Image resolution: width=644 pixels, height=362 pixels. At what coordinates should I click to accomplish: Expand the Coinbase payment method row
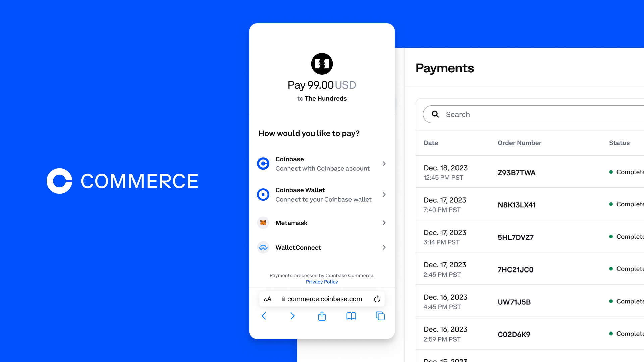(x=322, y=163)
